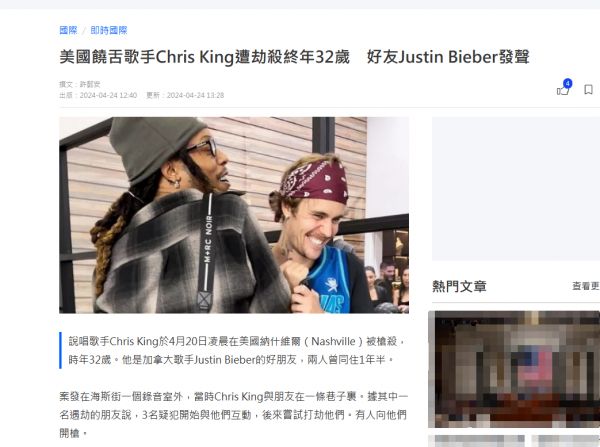
Task: Click the paragraph beginning 案發在海斯街
Action: click(x=234, y=415)
